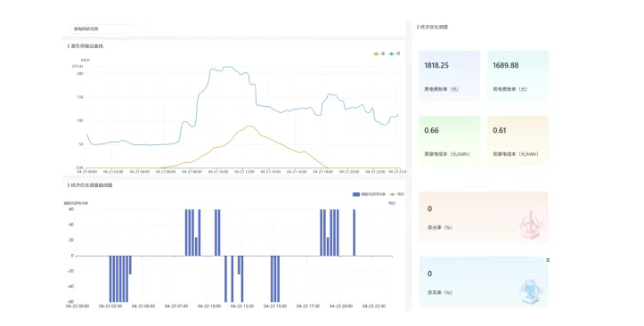Select the 1689.88 current bill value
The width and height of the screenshot is (644, 326).
[506, 65]
